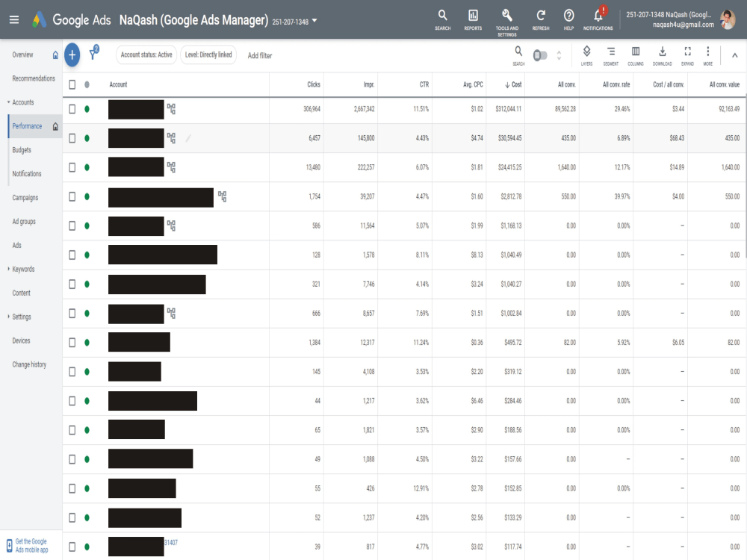Viewport: 747px width, 560px height.
Task: Open the More three-dot menu
Action: (708, 55)
